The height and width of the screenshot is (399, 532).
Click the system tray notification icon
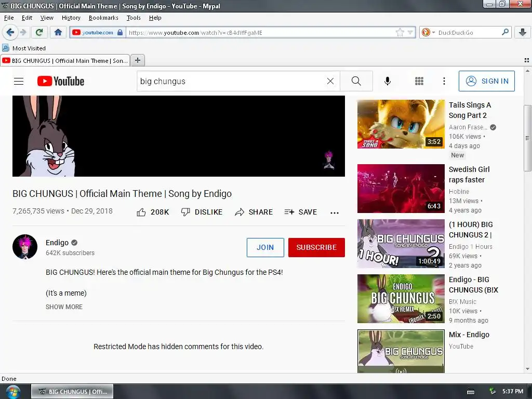click(x=493, y=392)
